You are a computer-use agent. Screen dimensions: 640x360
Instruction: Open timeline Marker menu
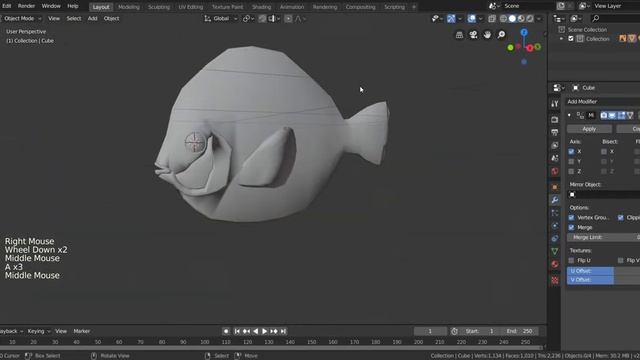pyautogui.click(x=82, y=331)
